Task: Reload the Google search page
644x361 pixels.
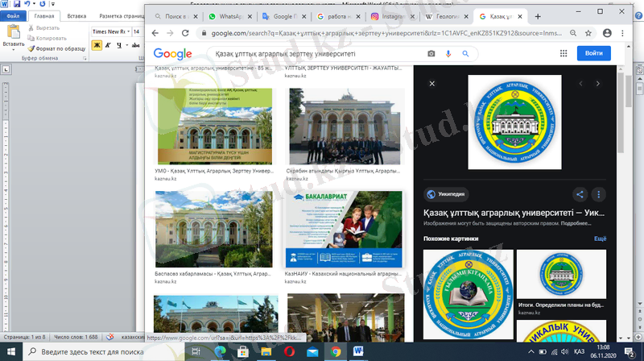Action: (x=185, y=33)
